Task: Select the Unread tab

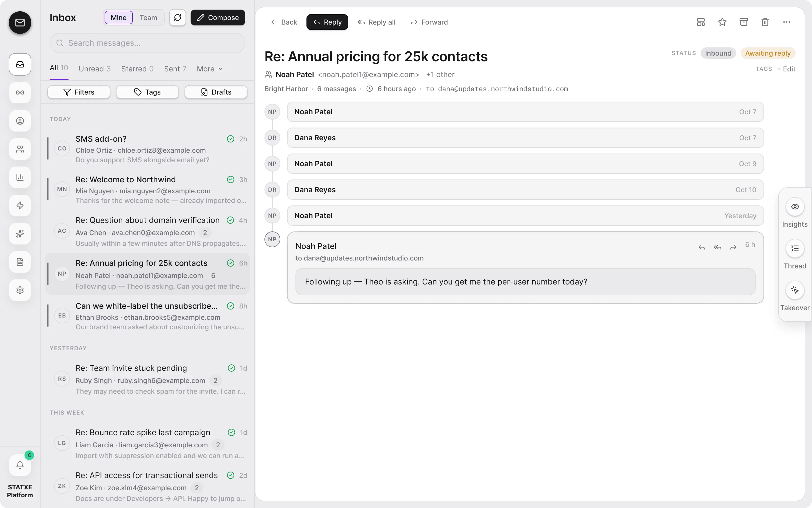Action: click(94, 69)
